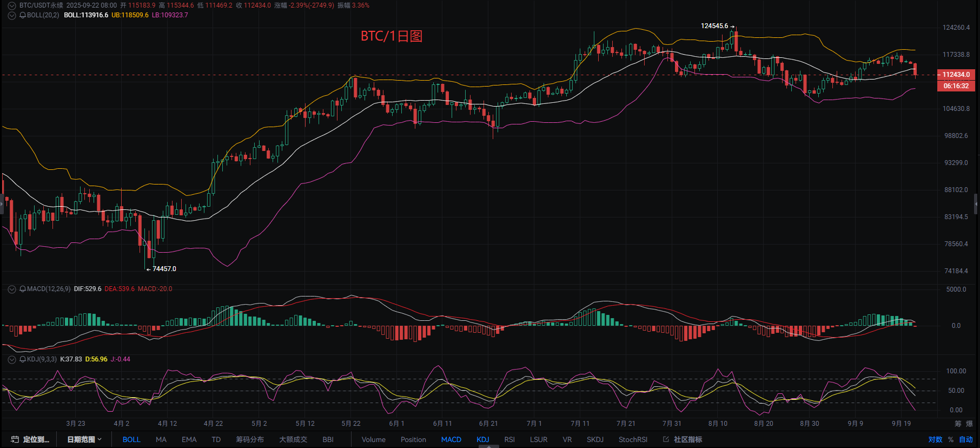The width and height of the screenshot is (980, 448).
Task: Toggle the EMA main indicator
Action: pyautogui.click(x=189, y=439)
